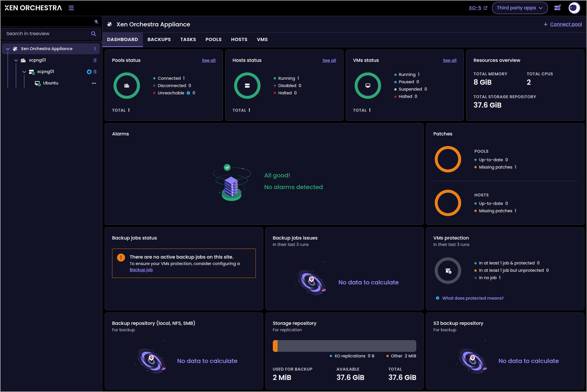
Task: Click the xcpng01 pool icon in tree
Action: tap(23, 60)
